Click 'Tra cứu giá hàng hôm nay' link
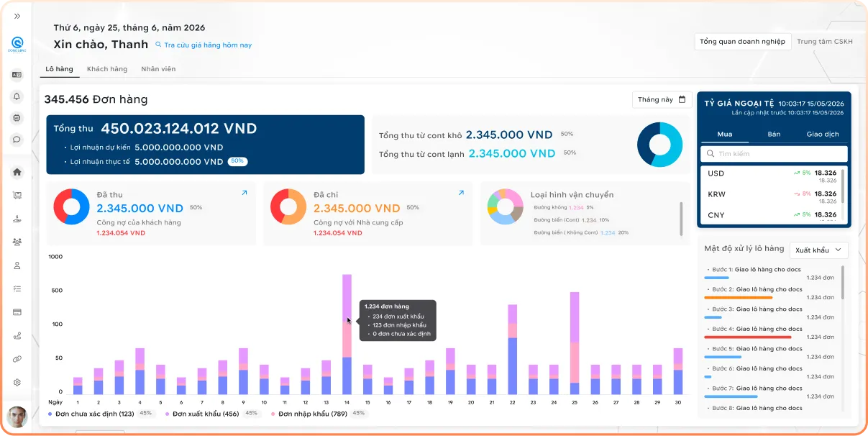The height and width of the screenshot is (436, 868). [x=204, y=45]
